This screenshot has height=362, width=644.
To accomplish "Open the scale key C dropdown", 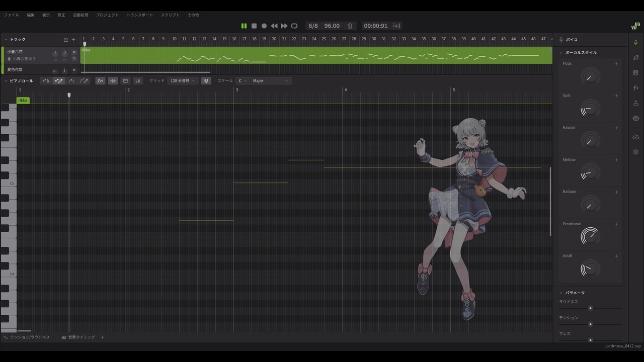I will pyautogui.click(x=243, y=81).
